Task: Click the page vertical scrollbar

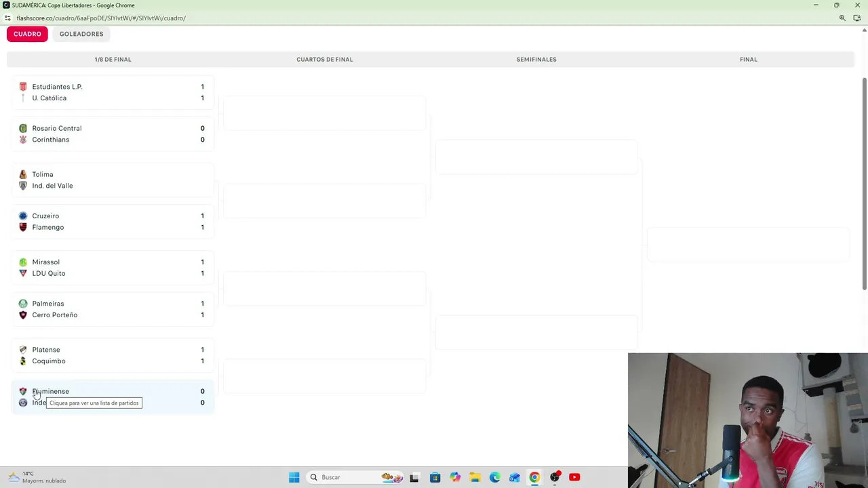Action: point(864,184)
